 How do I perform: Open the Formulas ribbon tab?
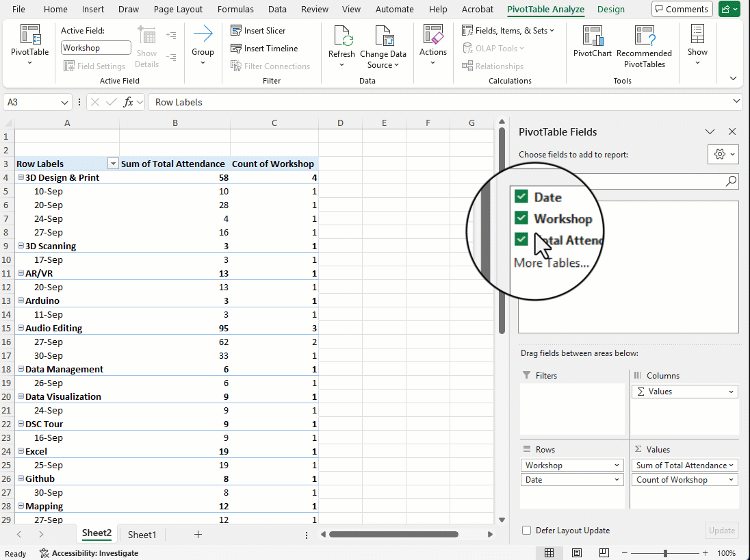coord(235,10)
